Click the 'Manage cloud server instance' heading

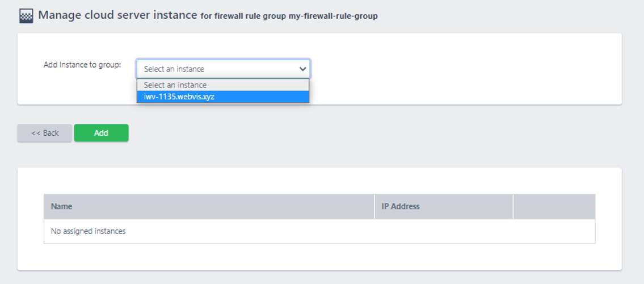117,15
